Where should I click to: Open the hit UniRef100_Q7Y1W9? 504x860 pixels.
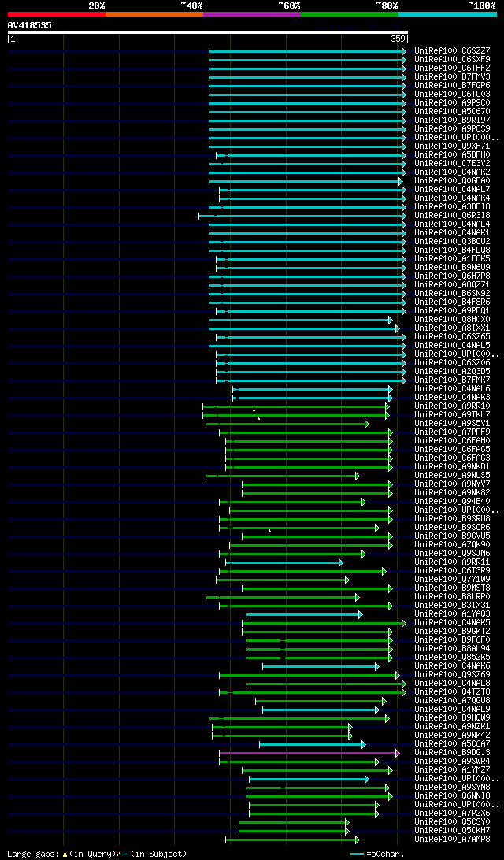click(453, 580)
